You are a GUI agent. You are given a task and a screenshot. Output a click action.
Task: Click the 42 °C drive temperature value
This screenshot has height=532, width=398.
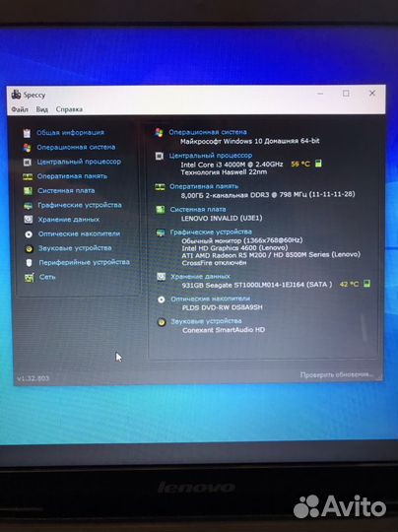(349, 284)
